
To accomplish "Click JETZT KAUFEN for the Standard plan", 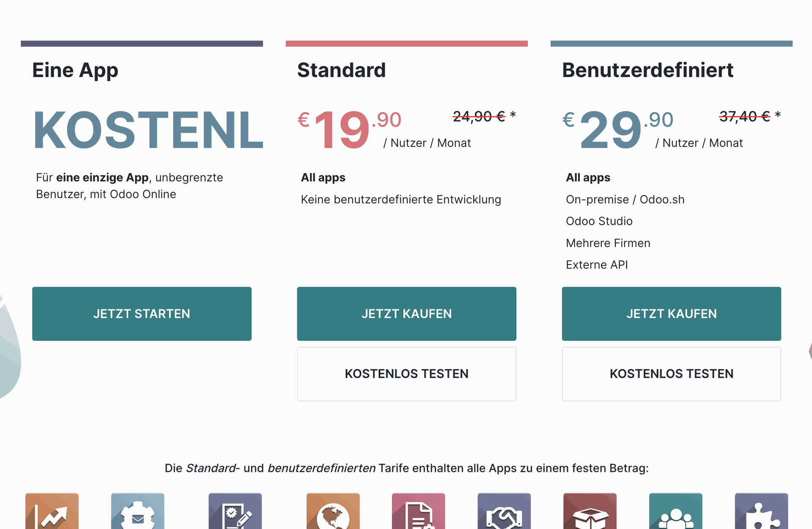I will coord(406,314).
